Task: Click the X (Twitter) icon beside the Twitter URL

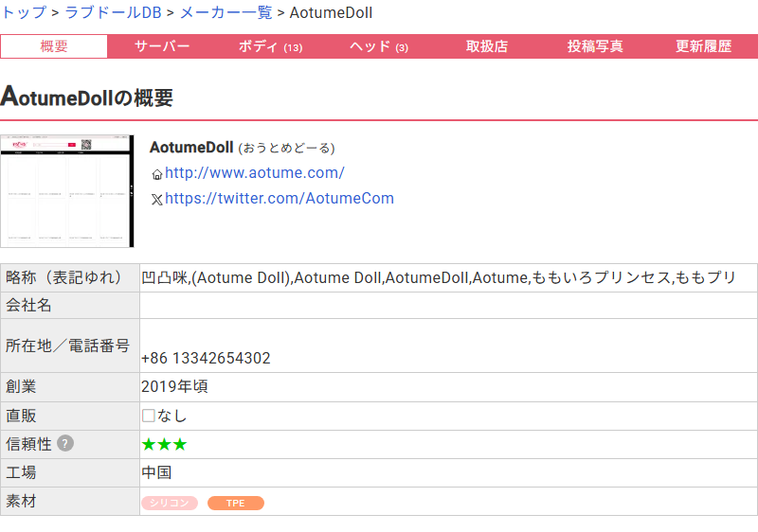Action: coord(157,200)
